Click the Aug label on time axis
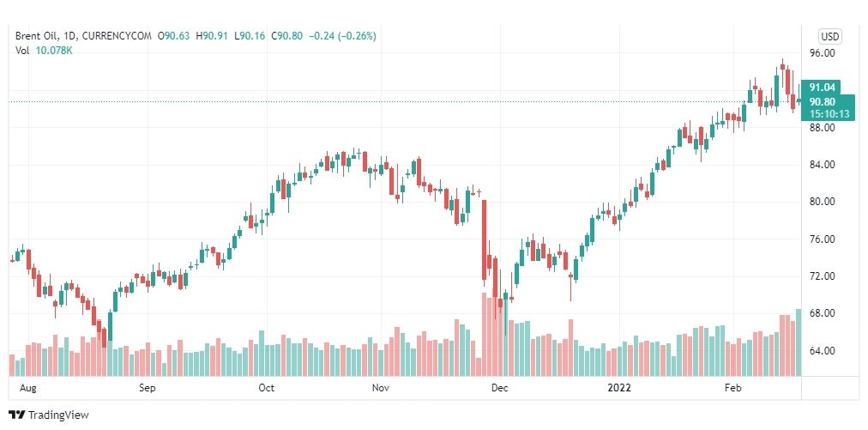This screenshot has width=868, height=430. pos(27,388)
